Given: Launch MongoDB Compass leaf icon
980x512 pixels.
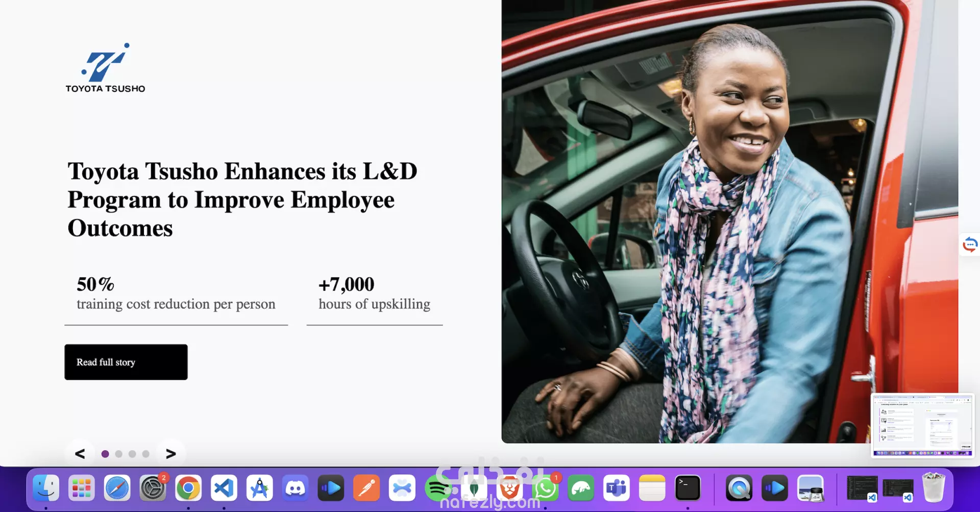Looking at the screenshot, I should pos(474,489).
